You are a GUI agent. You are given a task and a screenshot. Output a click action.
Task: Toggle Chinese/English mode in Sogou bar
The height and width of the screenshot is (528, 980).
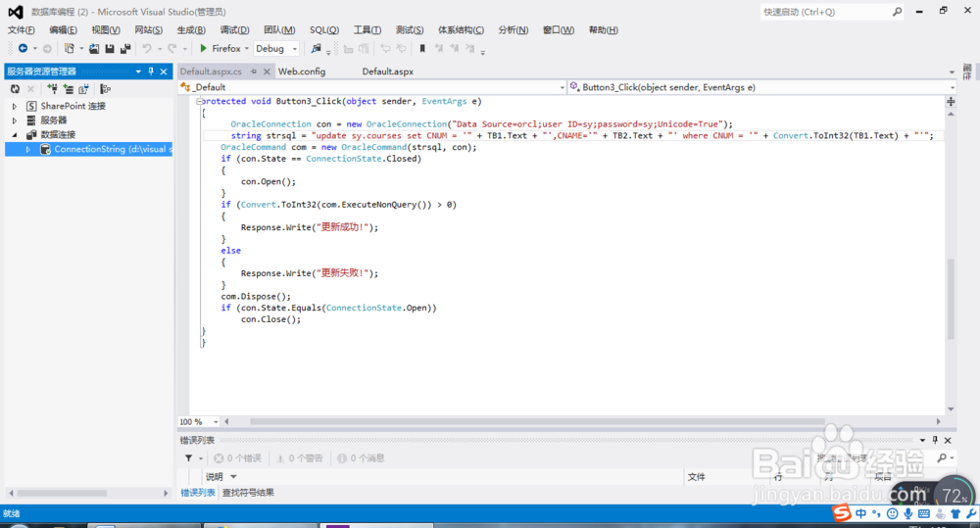click(861, 513)
